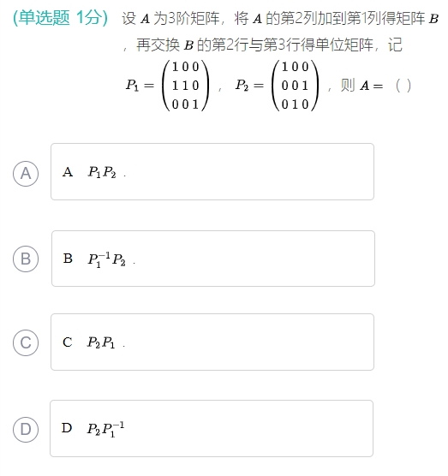Click the P₂P₁⁻¹ formula in option D
Image resolution: width=448 pixels, height=476 pixels.
point(105,429)
